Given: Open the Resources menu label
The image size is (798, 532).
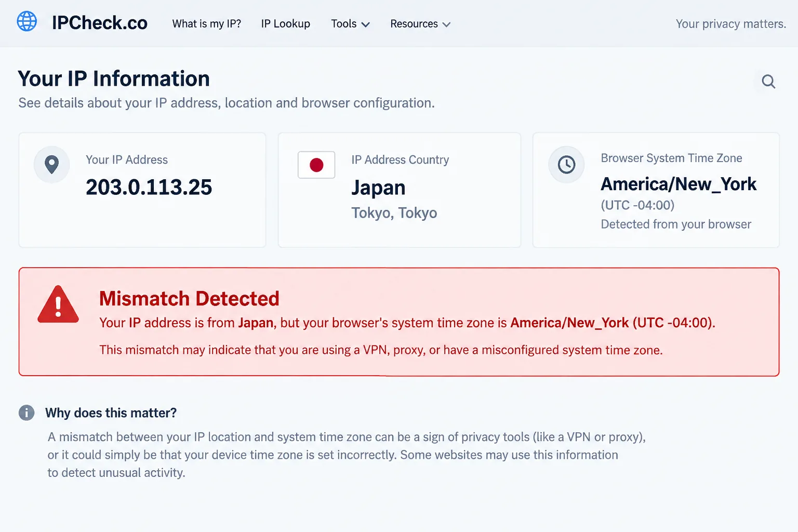Looking at the screenshot, I should click(414, 24).
